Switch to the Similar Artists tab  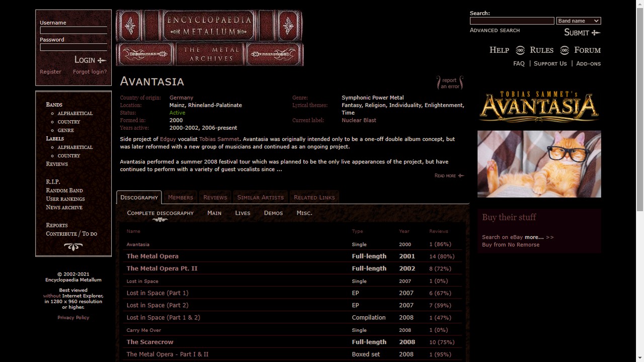tap(261, 197)
